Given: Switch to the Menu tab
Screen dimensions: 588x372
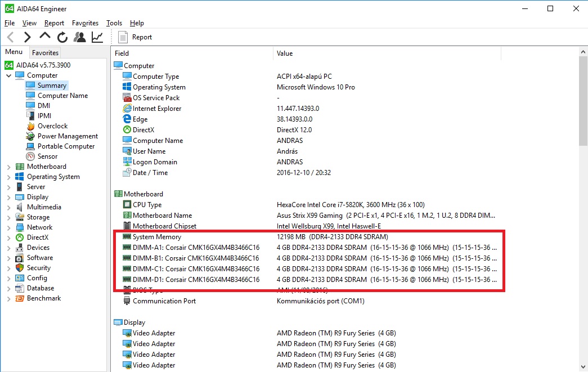Looking at the screenshot, I should pyautogui.click(x=14, y=52).
